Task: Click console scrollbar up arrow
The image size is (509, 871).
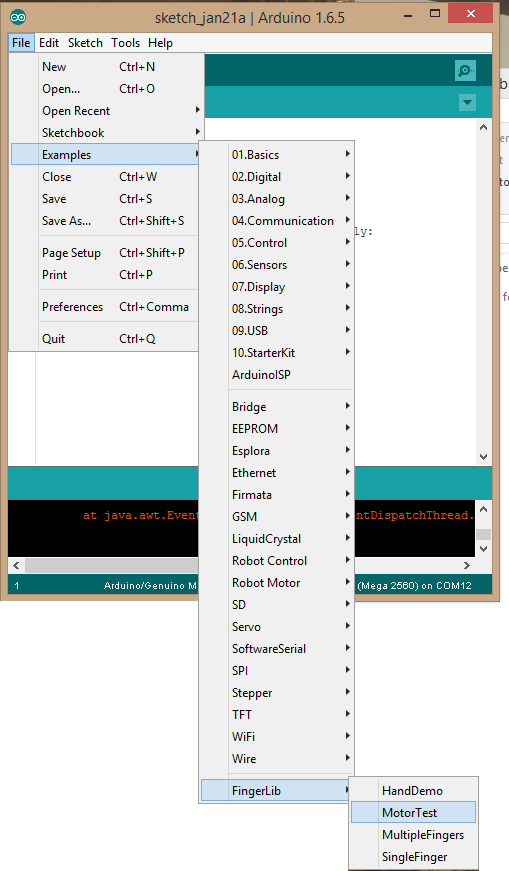Action: coord(483,509)
